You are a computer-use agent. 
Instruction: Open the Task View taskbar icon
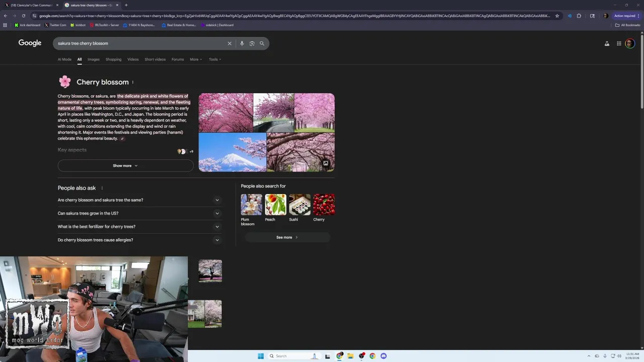[328, 356]
